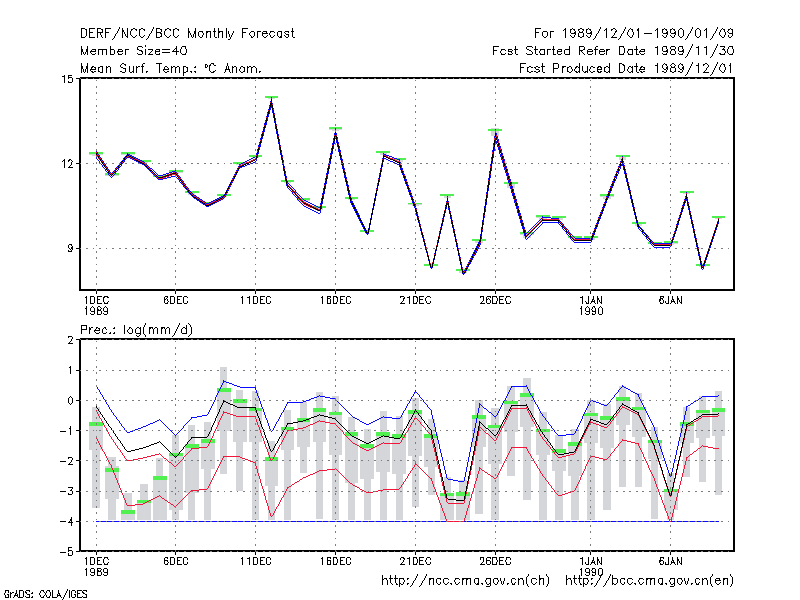The width and height of the screenshot is (800, 600).
Task: Click the ncc.cma.gov.cn(ch) link
Action: 465,581
